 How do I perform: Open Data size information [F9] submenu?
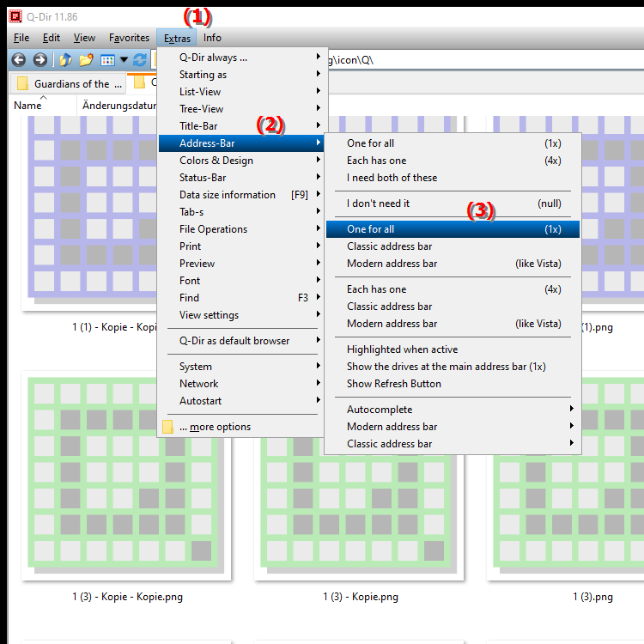pos(243,195)
